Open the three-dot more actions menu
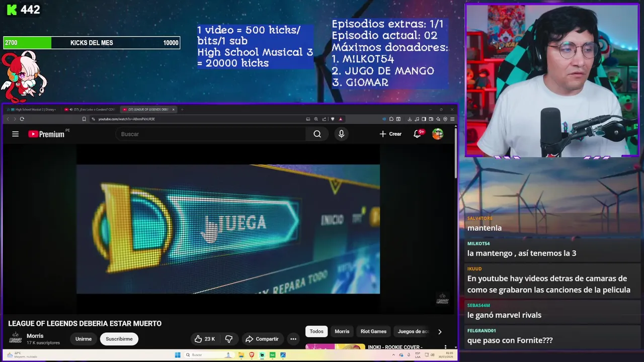This screenshot has height=362, width=644. [293, 339]
